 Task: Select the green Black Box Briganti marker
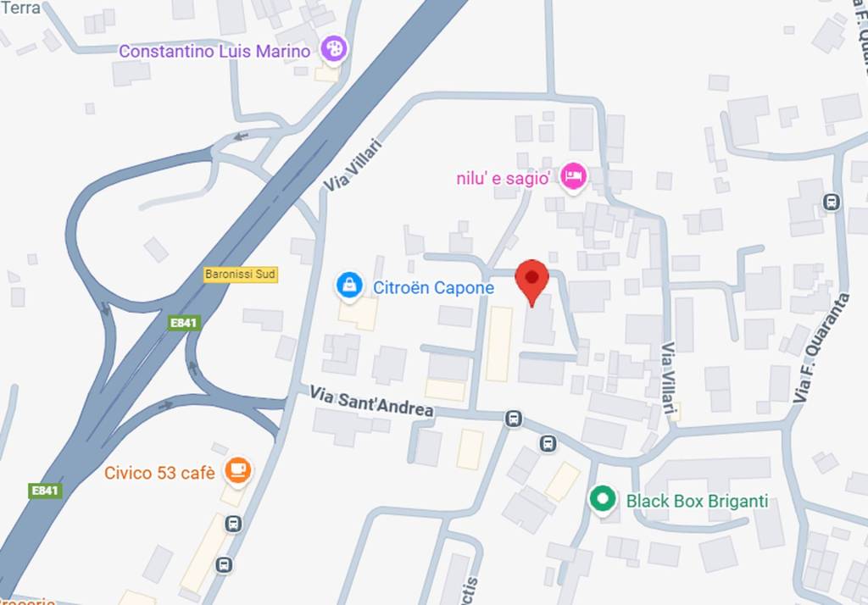point(603,499)
